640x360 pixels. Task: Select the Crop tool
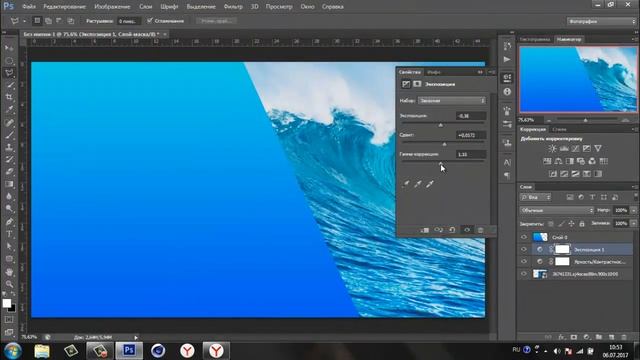point(9,98)
